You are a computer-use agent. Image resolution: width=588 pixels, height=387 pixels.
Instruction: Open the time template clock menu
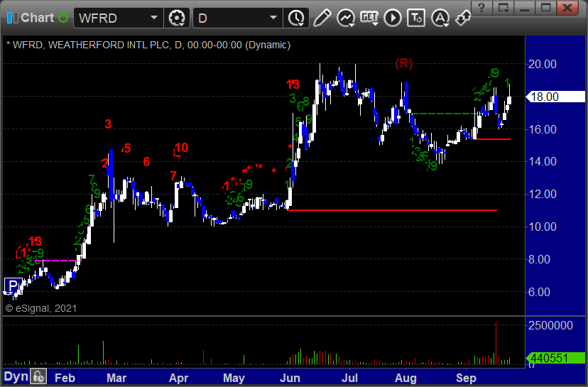click(x=296, y=18)
